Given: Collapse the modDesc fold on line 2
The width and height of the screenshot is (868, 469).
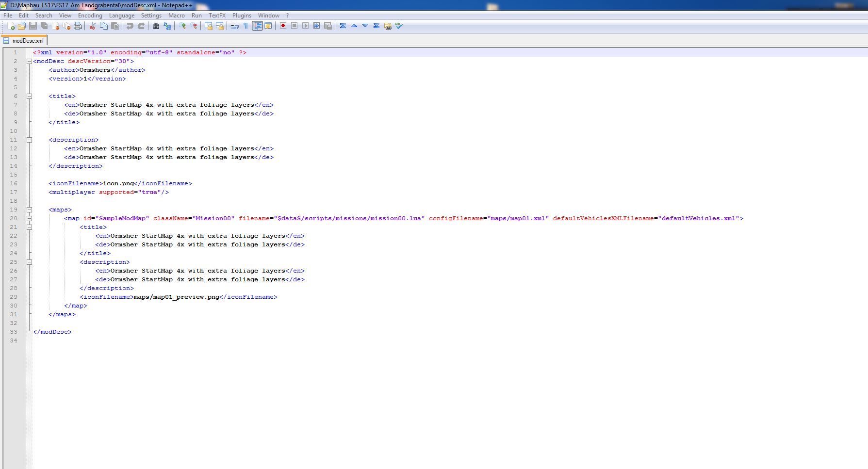Looking at the screenshot, I should 29,62.
